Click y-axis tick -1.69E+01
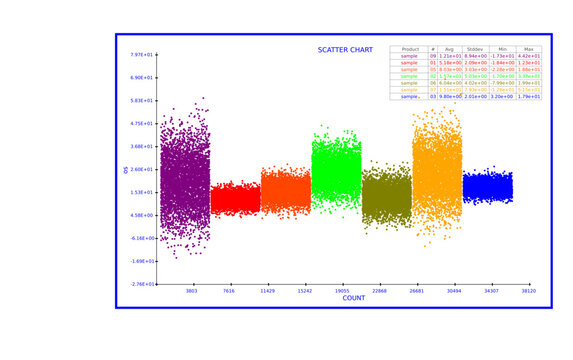573x360 pixels. (x=142, y=261)
